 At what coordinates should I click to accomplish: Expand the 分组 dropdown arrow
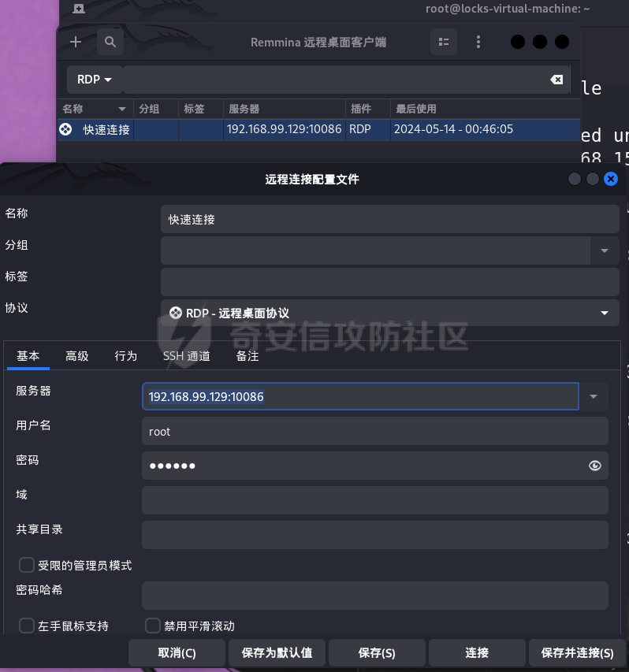(x=605, y=251)
